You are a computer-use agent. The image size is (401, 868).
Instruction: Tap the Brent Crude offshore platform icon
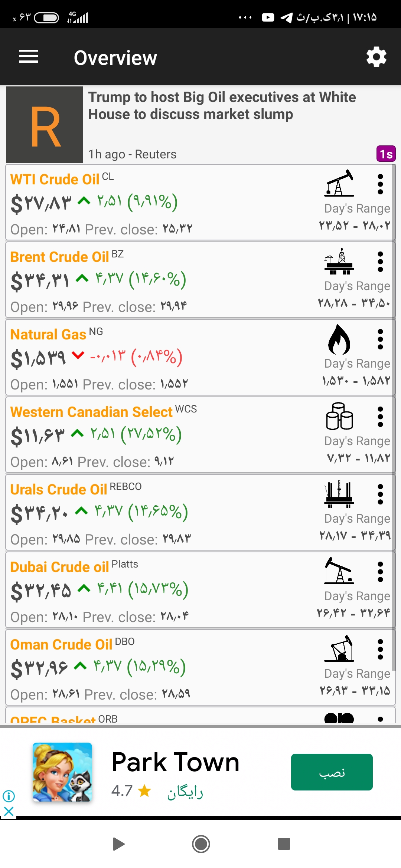coord(339,261)
